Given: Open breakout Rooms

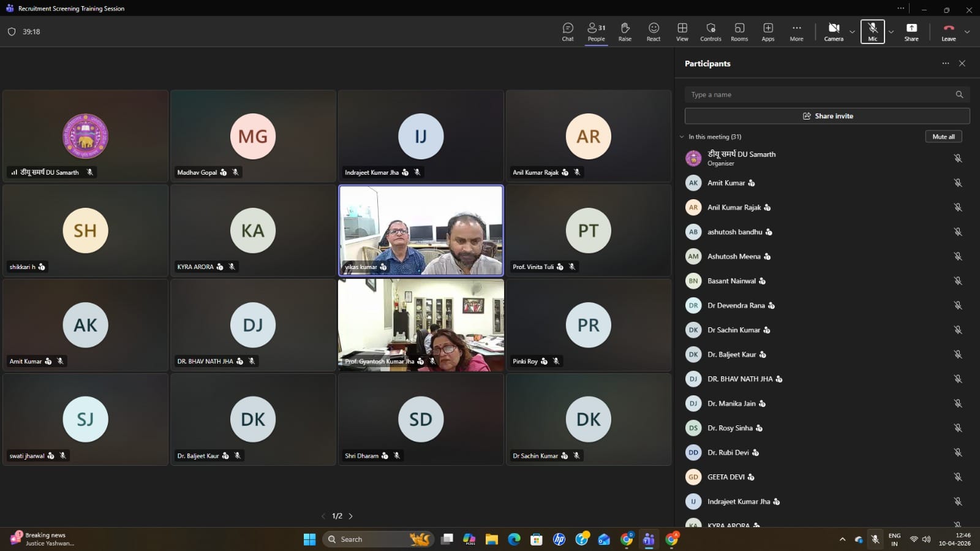Looking at the screenshot, I should point(739,32).
